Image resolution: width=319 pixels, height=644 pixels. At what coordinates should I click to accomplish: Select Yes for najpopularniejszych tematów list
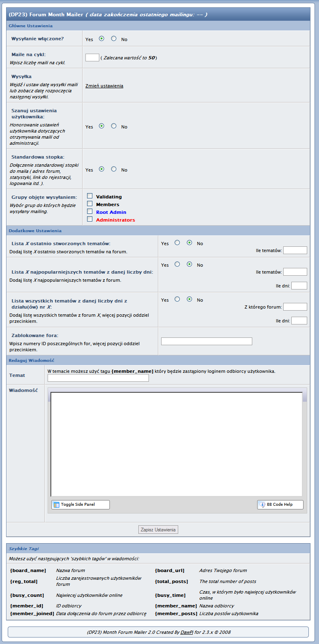pyautogui.click(x=177, y=264)
